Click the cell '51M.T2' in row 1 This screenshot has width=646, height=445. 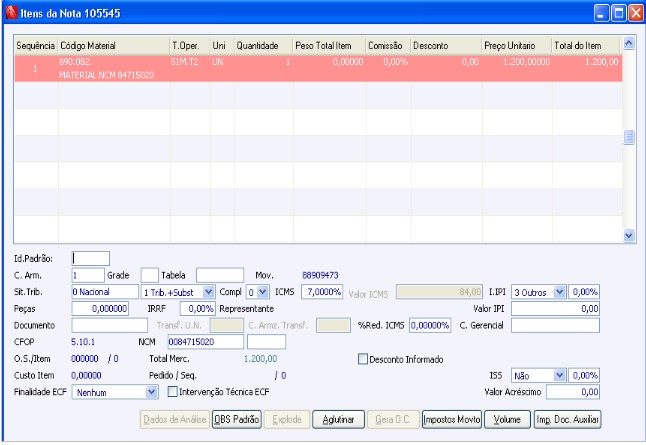click(x=185, y=62)
